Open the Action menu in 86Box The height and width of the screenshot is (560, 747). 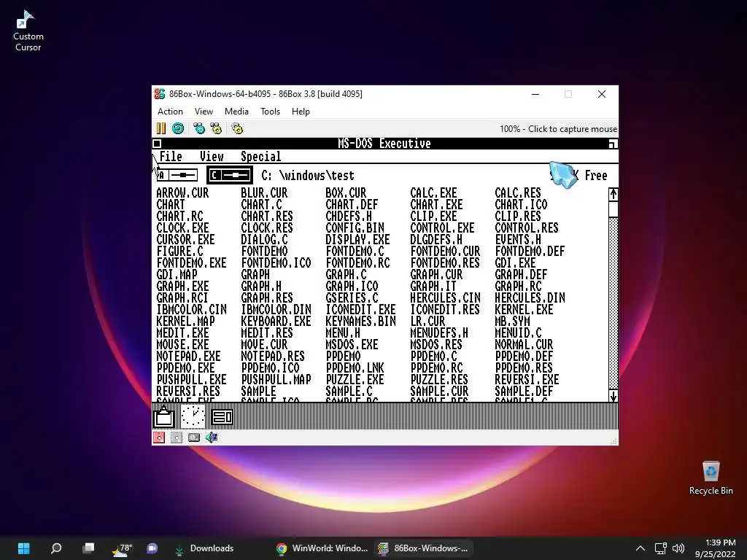170,112
